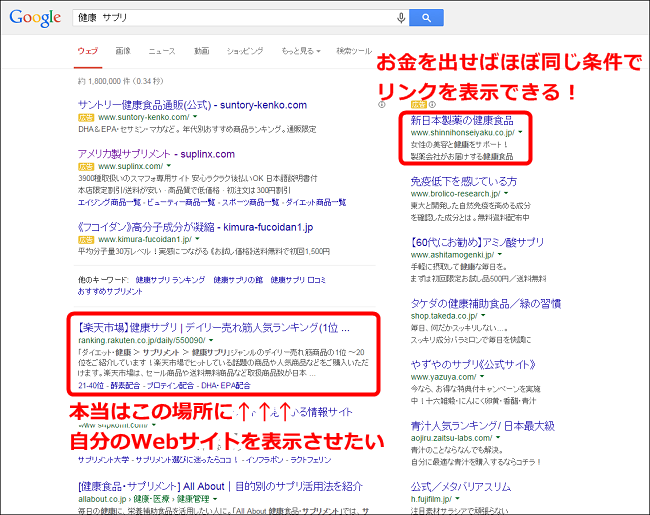
Task: Click the microphone voice search icon
Action: (x=401, y=18)
